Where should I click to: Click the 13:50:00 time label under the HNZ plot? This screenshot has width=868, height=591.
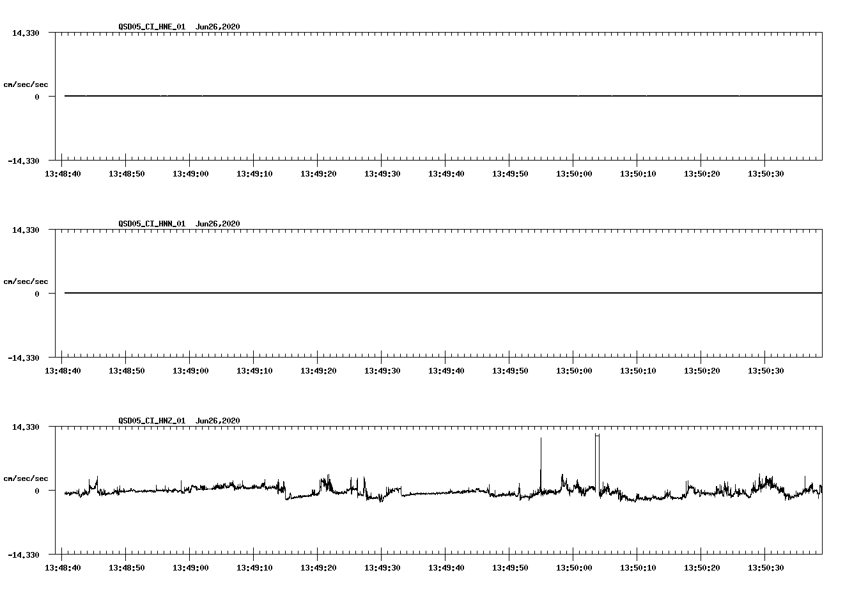[574, 568]
